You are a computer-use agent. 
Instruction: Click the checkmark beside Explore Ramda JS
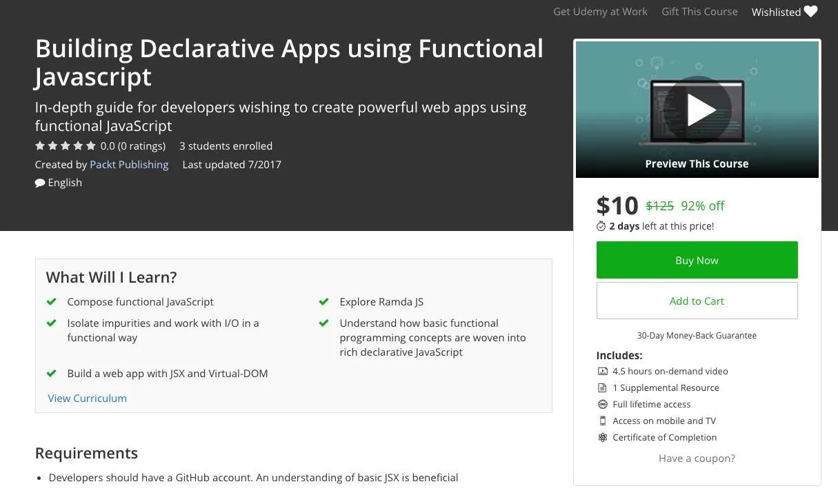(x=323, y=302)
